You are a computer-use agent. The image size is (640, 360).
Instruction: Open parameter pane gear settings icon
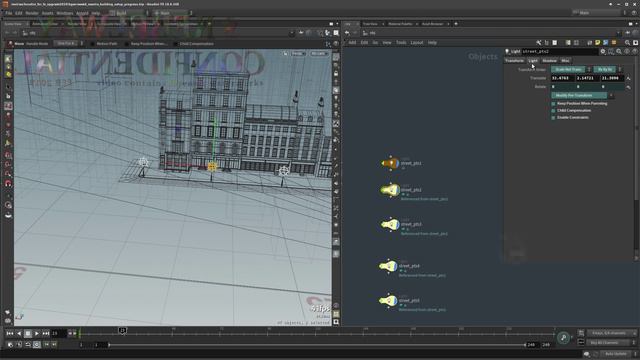(603, 51)
